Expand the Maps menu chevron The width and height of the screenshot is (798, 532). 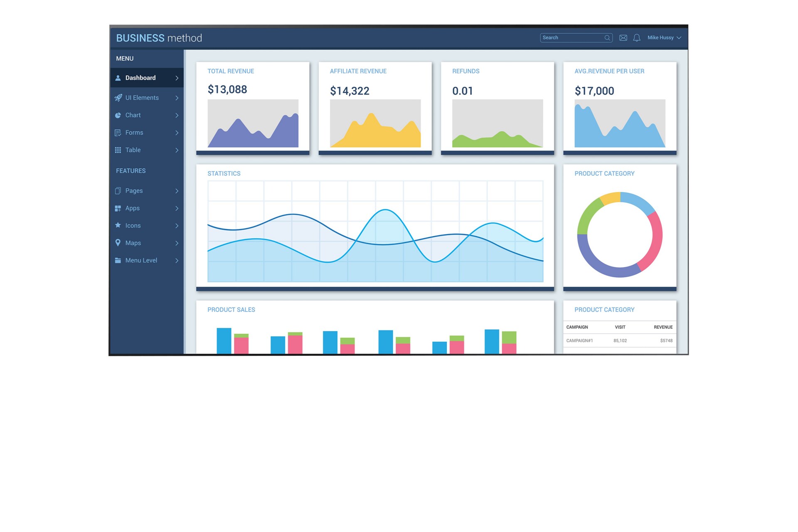coord(177,243)
